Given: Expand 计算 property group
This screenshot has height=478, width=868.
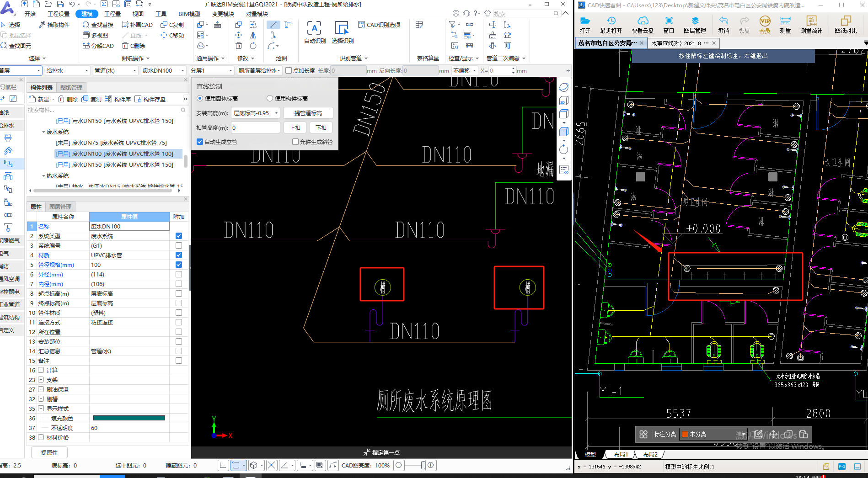Looking at the screenshot, I should point(41,370).
